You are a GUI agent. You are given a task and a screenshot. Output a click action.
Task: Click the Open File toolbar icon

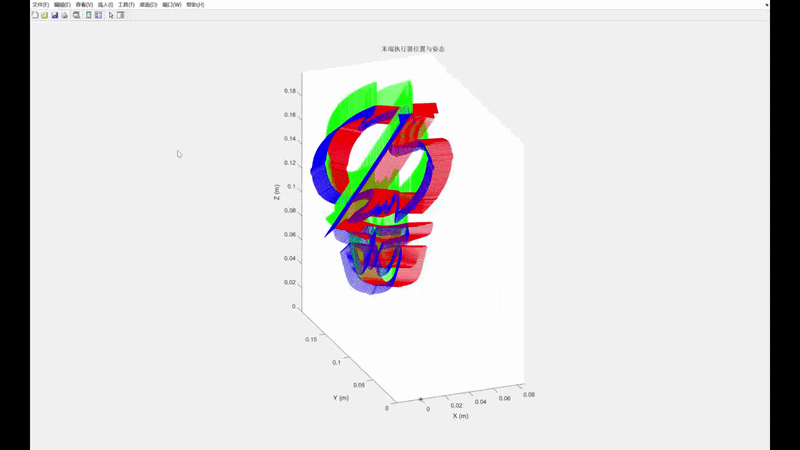(44, 15)
